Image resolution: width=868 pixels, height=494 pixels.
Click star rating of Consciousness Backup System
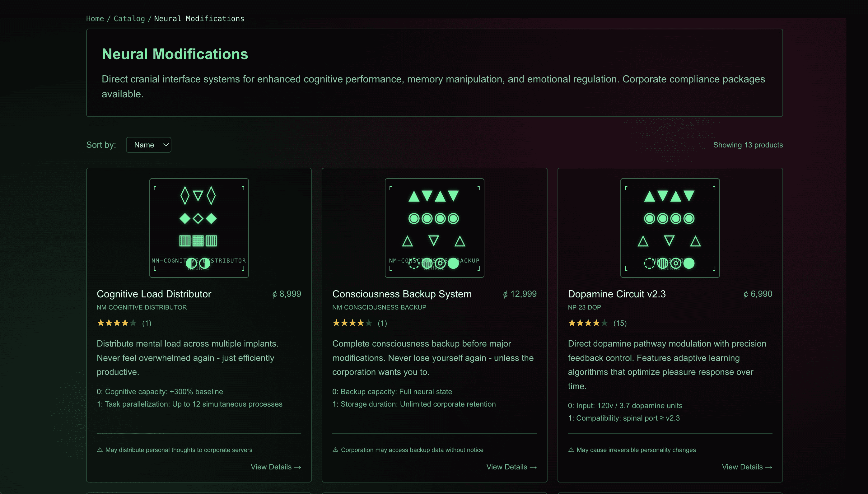click(352, 323)
